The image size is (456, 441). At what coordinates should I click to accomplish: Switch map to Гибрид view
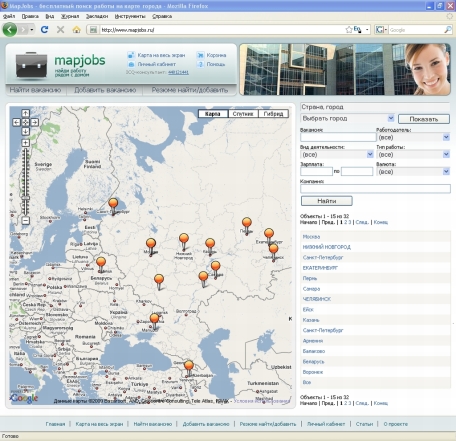coord(273,114)
